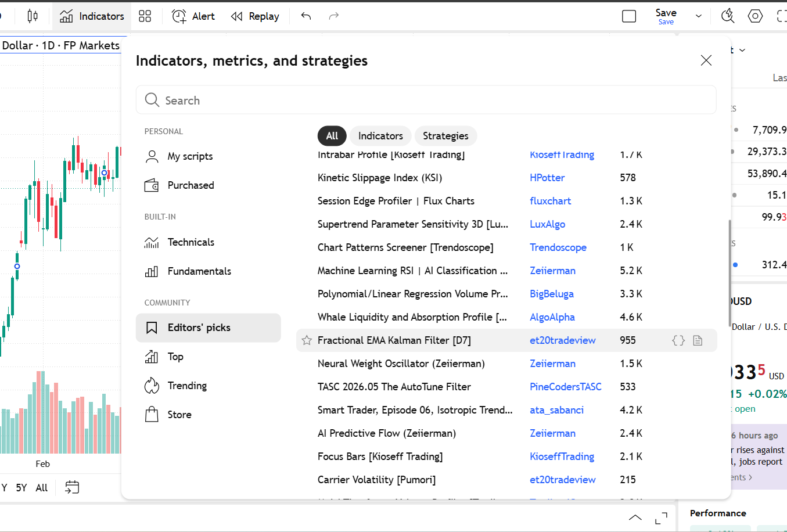Open PineCodersTASC author profile link
Image resolution: width=787 pixels, height=532 pixels.
(566, 387)
